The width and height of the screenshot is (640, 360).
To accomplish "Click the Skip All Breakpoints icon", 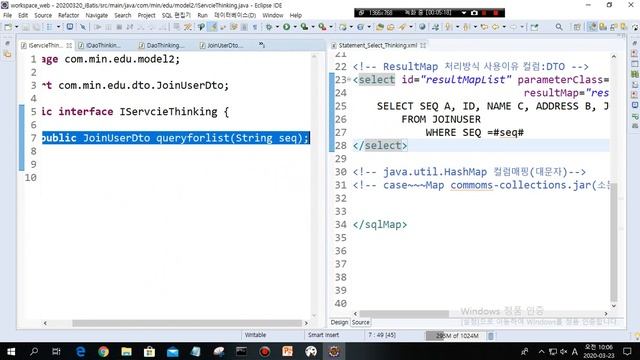I will click(x=83, y=27).
